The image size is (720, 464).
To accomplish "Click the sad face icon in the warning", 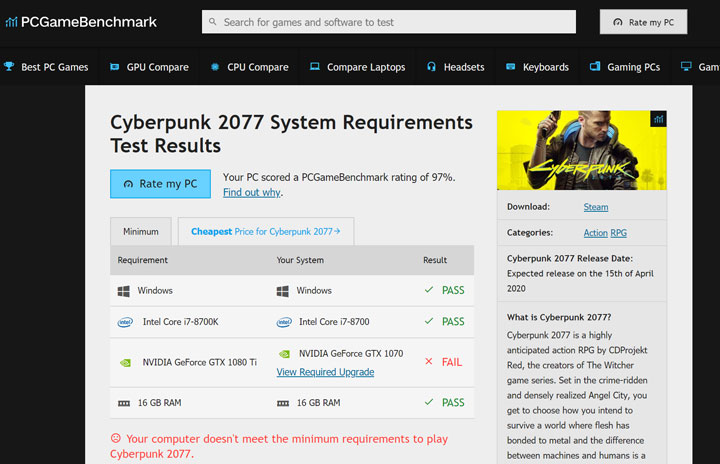I will coord(116,438).
